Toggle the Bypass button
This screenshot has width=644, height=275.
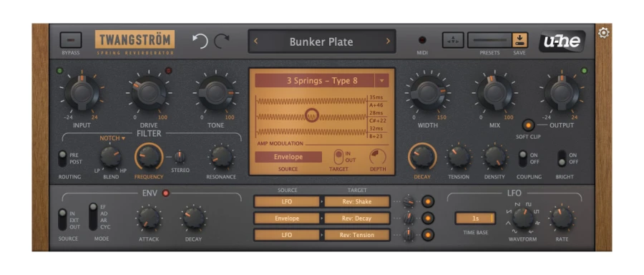coord(71,41)
